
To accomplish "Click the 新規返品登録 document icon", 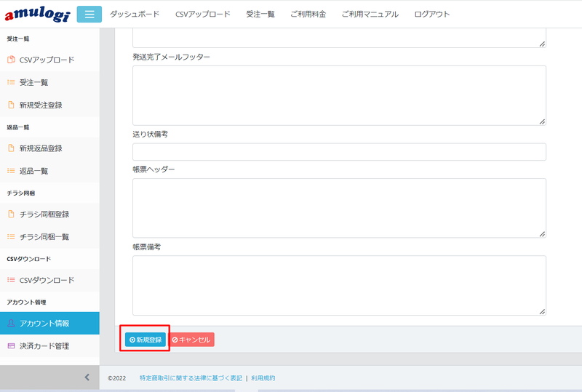I will pos(11,148).
